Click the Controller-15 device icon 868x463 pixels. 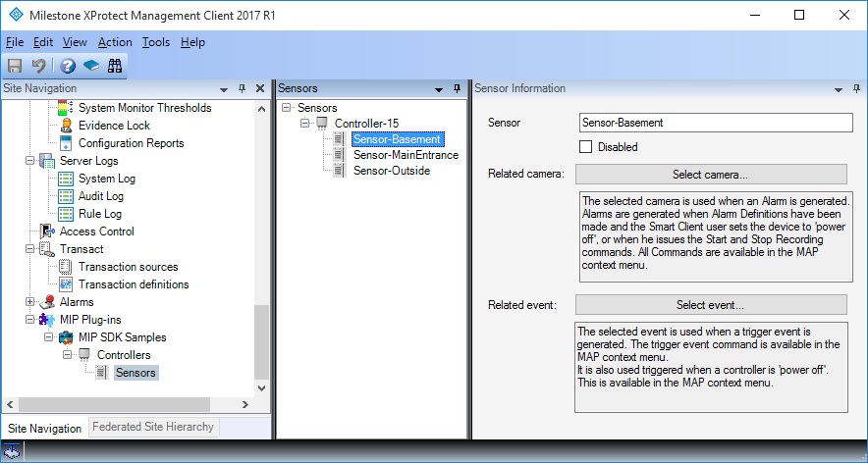click(322, 124)
